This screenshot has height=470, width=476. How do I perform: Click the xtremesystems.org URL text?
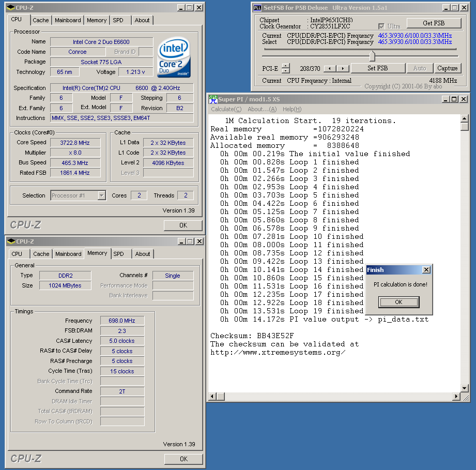(x=278, y=353)
